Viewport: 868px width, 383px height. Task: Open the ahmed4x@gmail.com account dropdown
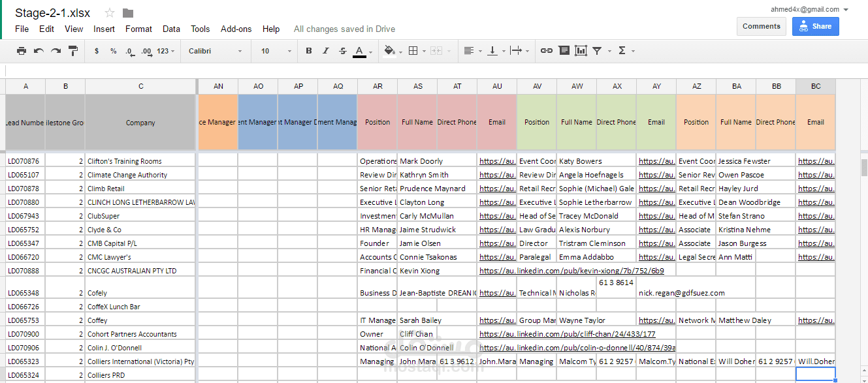click(809, 10)
